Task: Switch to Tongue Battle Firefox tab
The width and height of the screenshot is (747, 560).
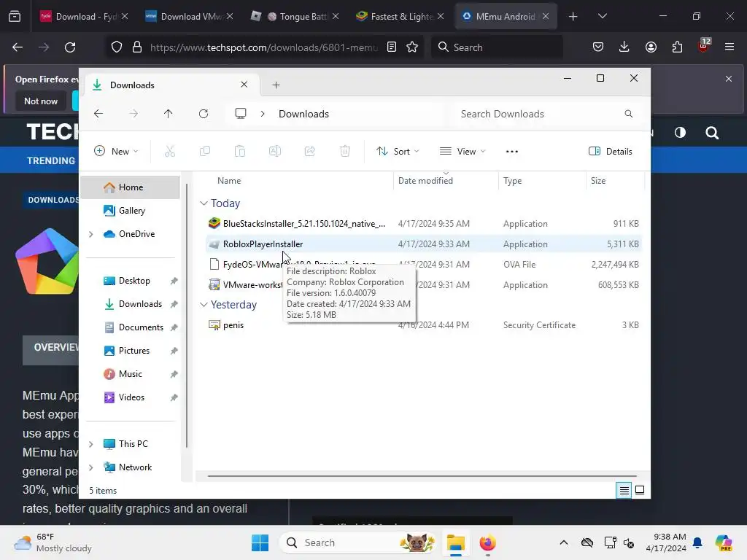Action: point(295,16)
